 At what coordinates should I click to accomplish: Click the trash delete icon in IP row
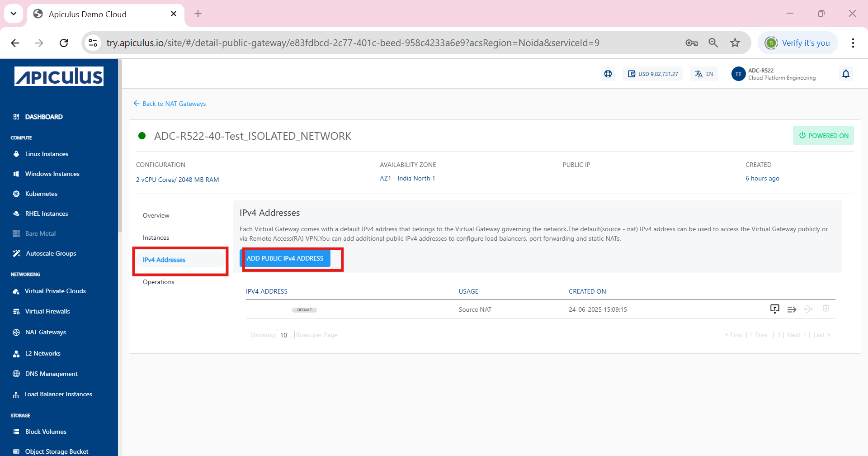826,309
